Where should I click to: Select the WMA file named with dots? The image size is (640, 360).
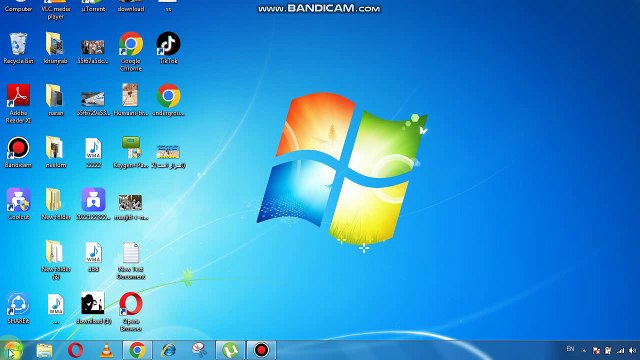click(56, 308)
